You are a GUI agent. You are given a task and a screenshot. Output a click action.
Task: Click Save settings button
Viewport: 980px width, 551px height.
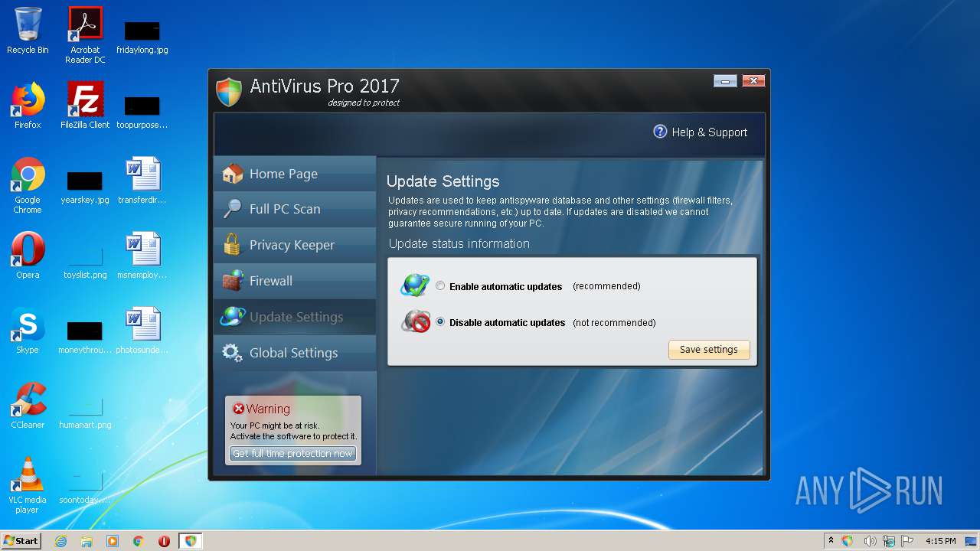click(x=709, y=350)
